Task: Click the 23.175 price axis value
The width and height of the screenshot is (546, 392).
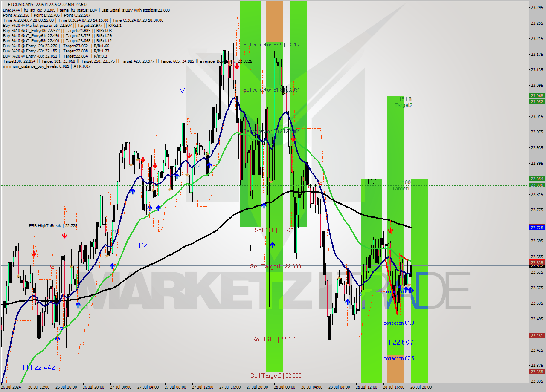Action: point(537,54)
